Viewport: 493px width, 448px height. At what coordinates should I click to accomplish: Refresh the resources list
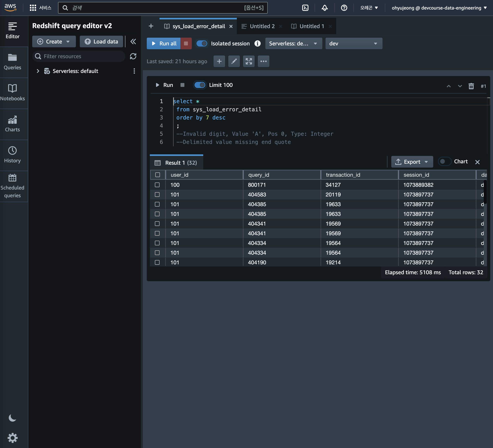(133, 56)
